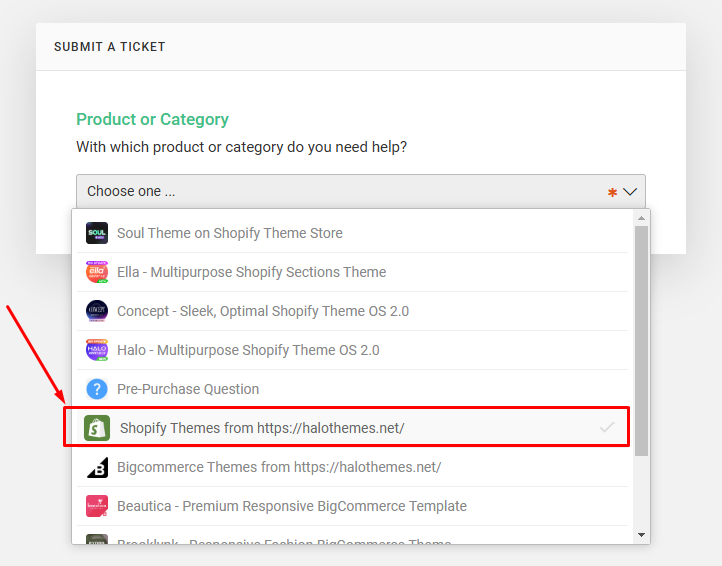722x566 pixels.
Task: Select Ella Multipurpose Shopify Sections Theme
Action: pos(352,272)
